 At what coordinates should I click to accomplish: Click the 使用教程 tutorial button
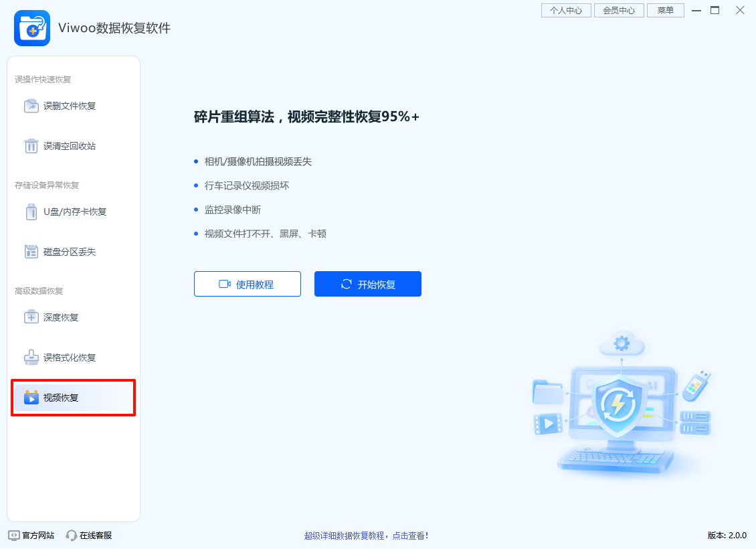[248, 283]
